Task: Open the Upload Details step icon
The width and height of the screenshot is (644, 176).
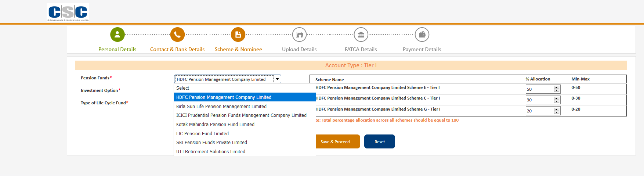Action: coord(299,35)
